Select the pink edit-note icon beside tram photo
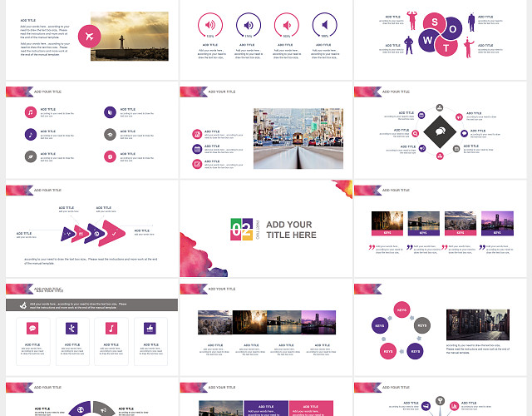Viewport: 532px width, 416px height. coord(197,164)
